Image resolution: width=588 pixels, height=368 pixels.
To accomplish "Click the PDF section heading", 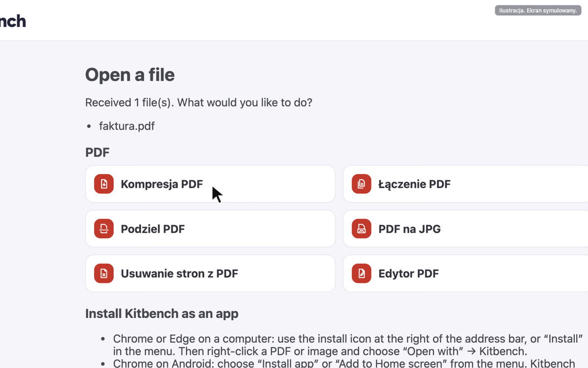I will click(98, 152).
